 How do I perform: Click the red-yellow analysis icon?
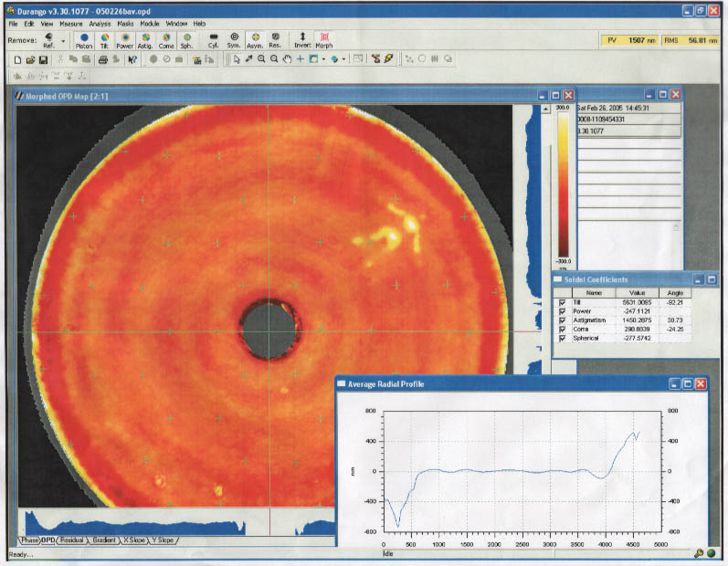click(x=375, y=59)
